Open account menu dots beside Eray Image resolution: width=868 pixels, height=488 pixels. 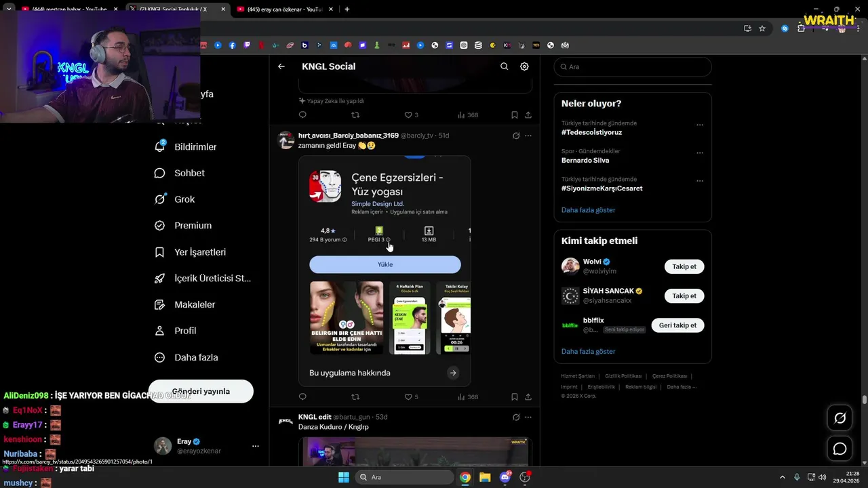(x=256, y=446)
